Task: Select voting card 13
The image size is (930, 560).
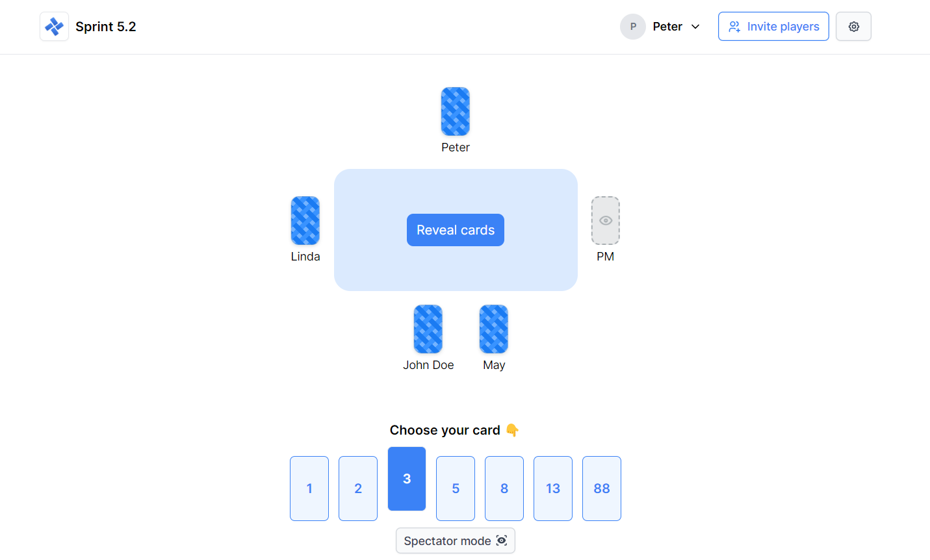Action: pos(552,488)
